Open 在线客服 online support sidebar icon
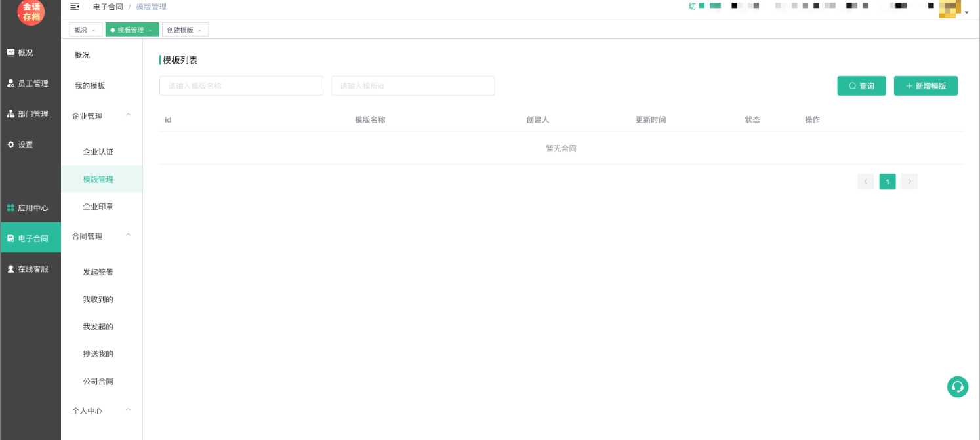 10,269
